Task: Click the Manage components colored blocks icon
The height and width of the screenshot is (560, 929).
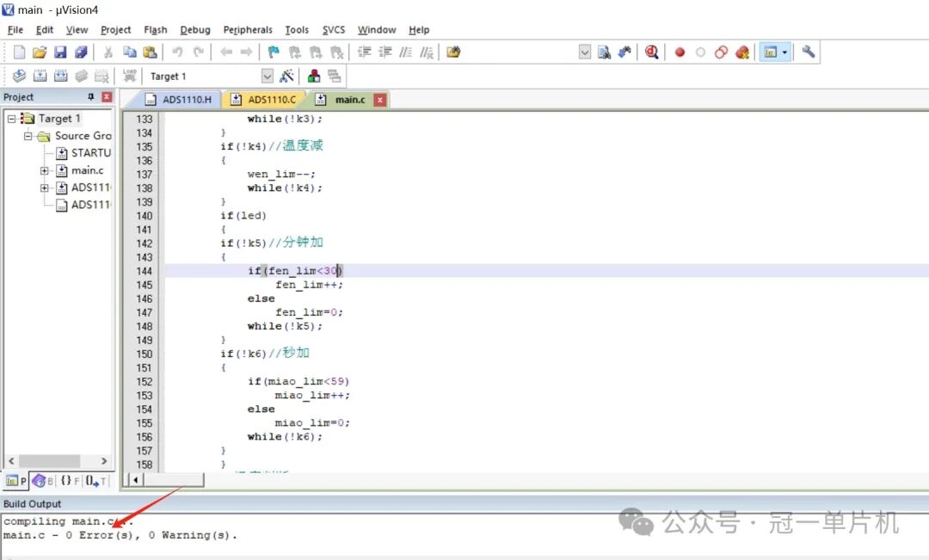Action: (x=314, y=77)
